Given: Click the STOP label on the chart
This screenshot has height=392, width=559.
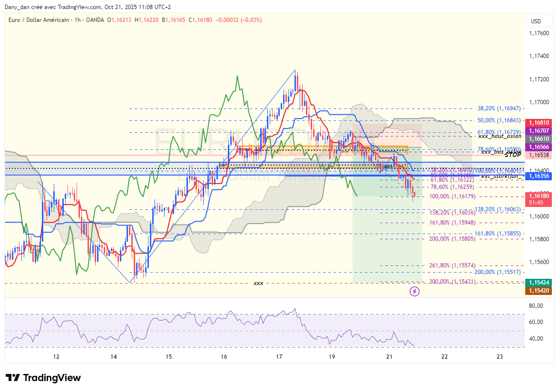Looking at the screenshot, I should point(513,155).
